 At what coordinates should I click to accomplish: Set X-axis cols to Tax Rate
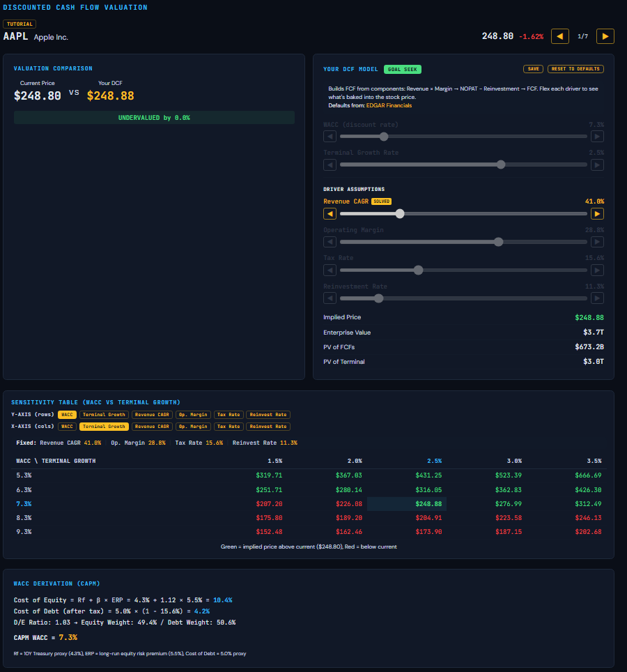point(229,427)
